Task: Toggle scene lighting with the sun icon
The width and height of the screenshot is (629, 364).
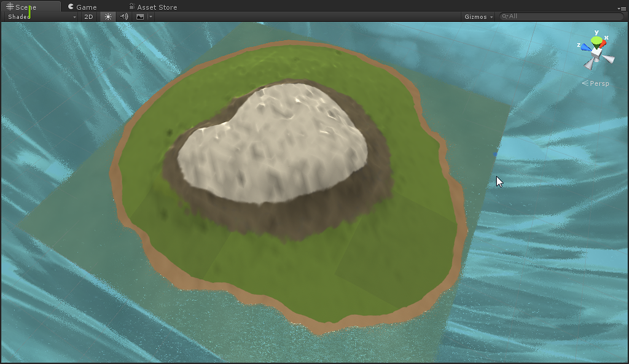Action: click(107, 17)
